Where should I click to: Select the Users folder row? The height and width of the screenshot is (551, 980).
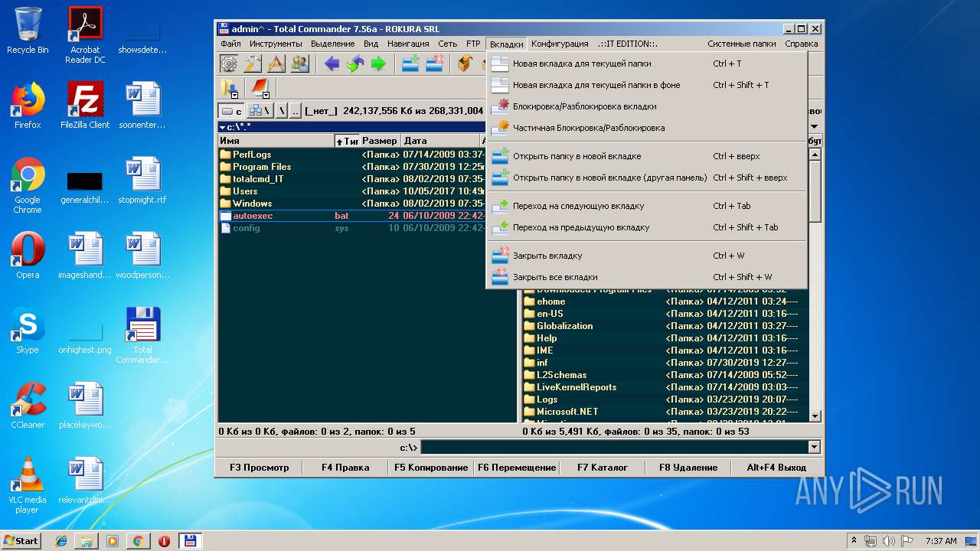[x=352, y=191]
